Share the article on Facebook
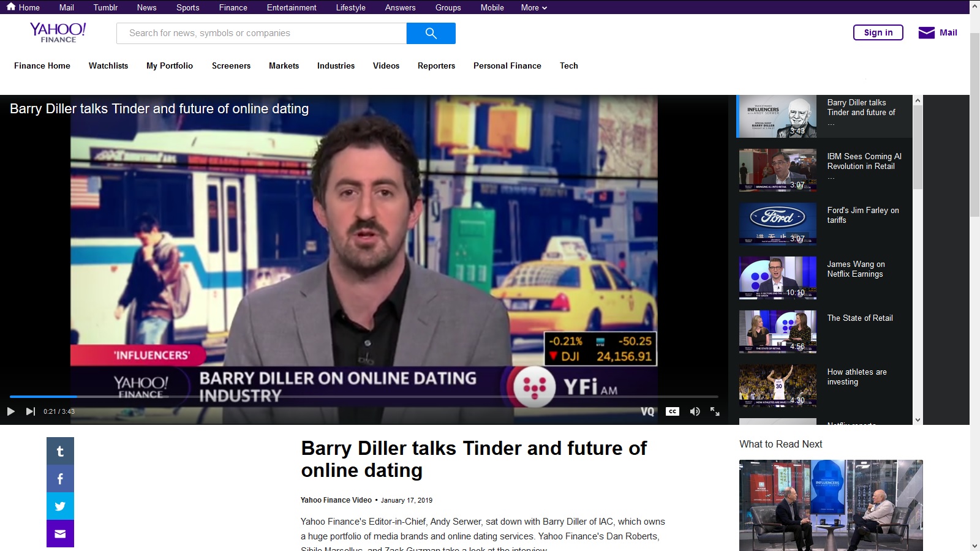The image size is (980, 551). click(60, 479)
